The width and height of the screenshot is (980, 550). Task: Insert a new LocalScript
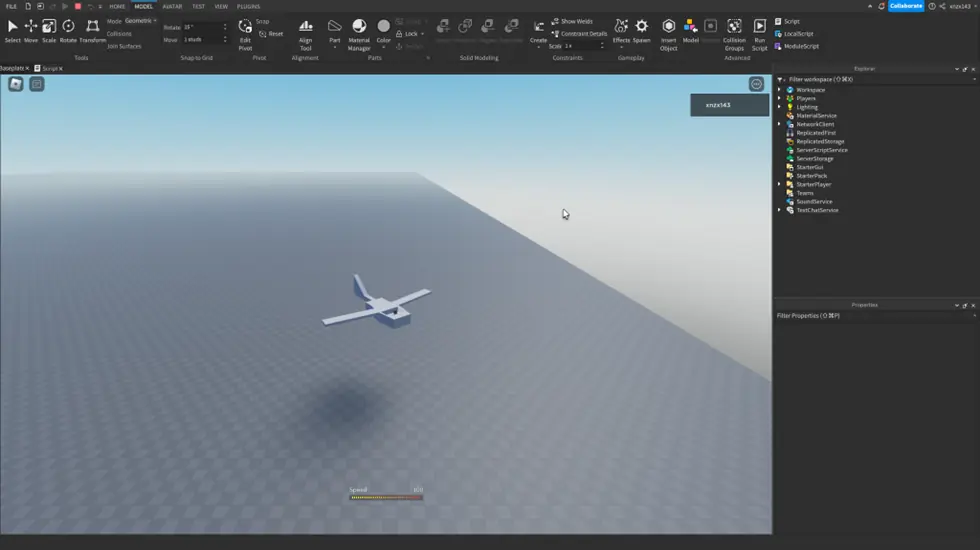794,34
